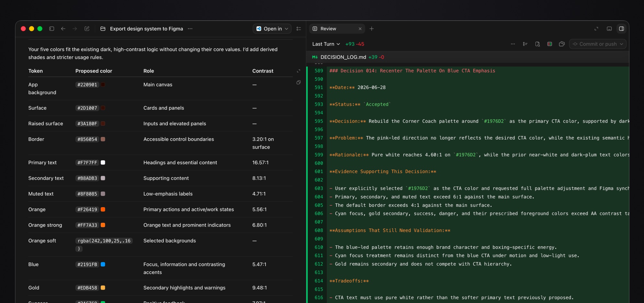Viewport: 644px width, 303px height.
Task: Add a new tab with plus icon
Action: [x=372, y=28]
